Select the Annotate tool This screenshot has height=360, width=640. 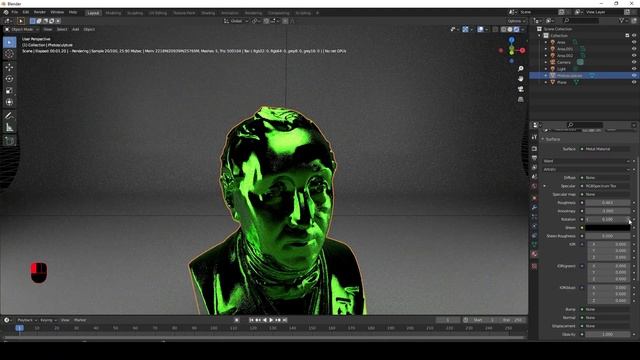(x=9, y=116)
